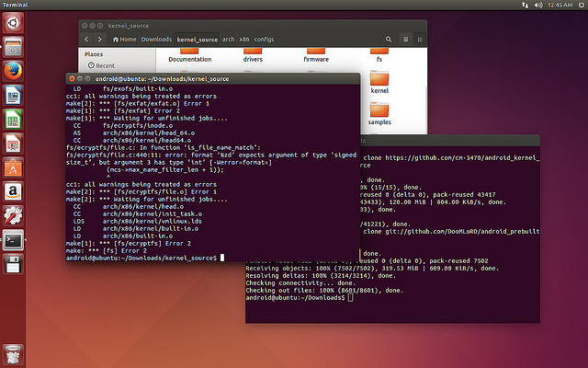Go to Home in the path bar
The height and width of the screenshot is (368, 588).
click(x=125, y=40)
